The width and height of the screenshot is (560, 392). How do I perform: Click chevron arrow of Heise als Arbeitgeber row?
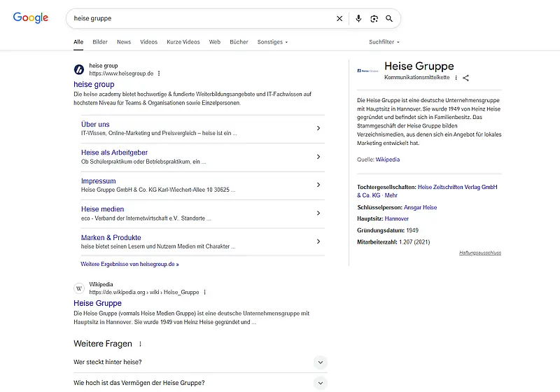pyautogui.click(x=318, y=157)
